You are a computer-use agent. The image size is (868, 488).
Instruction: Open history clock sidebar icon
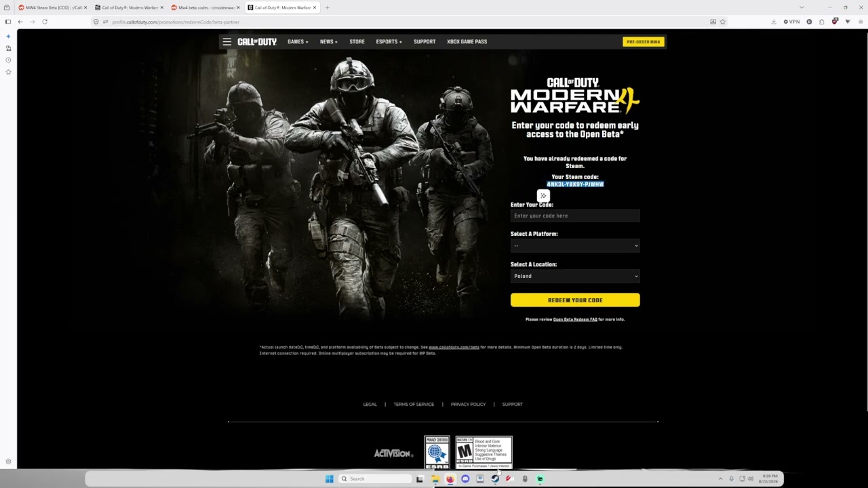click(8, 60)
